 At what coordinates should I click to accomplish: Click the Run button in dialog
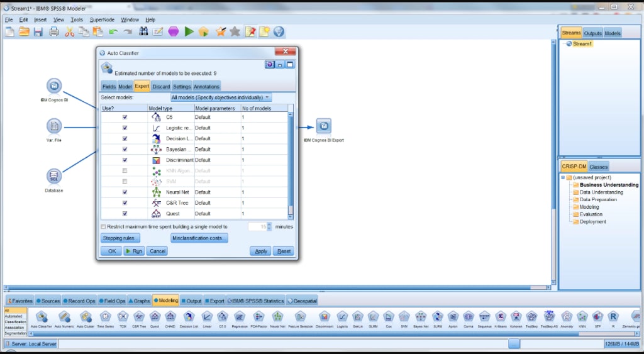134,251
